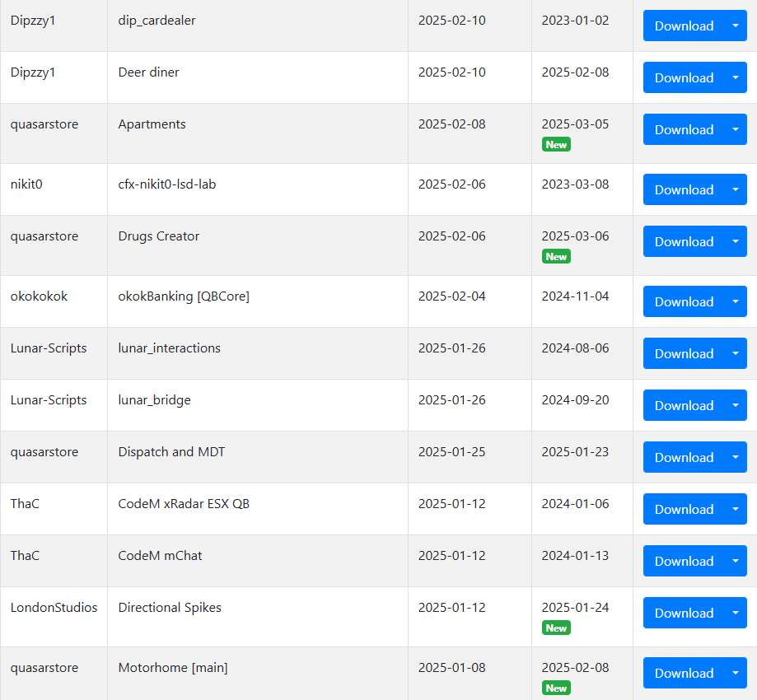
Task: Expand download options for okokBanking
Action: [x=736, y=301]
